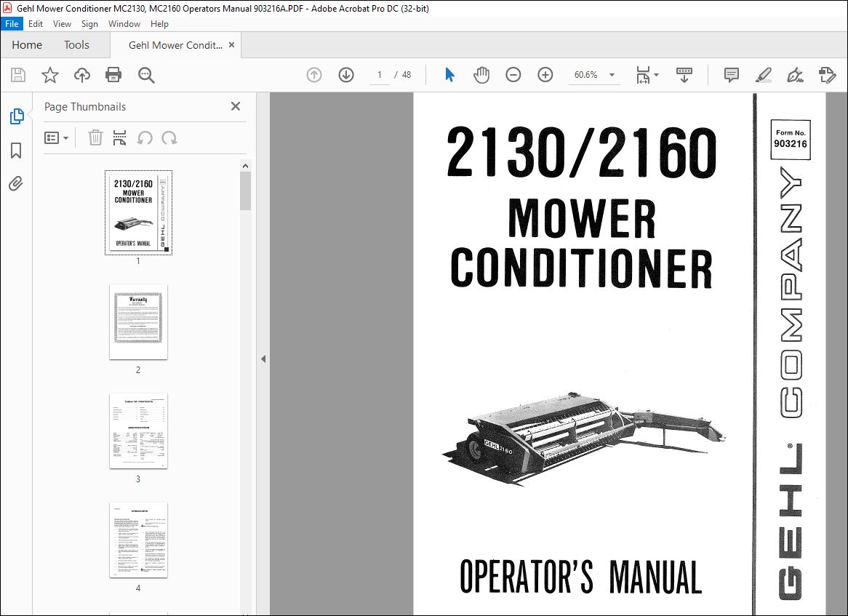Image resolution: width=848 pixels, height=616 pixels.
Task: Click the 60.6% zoom value field
Action: [x=585, y=75]
